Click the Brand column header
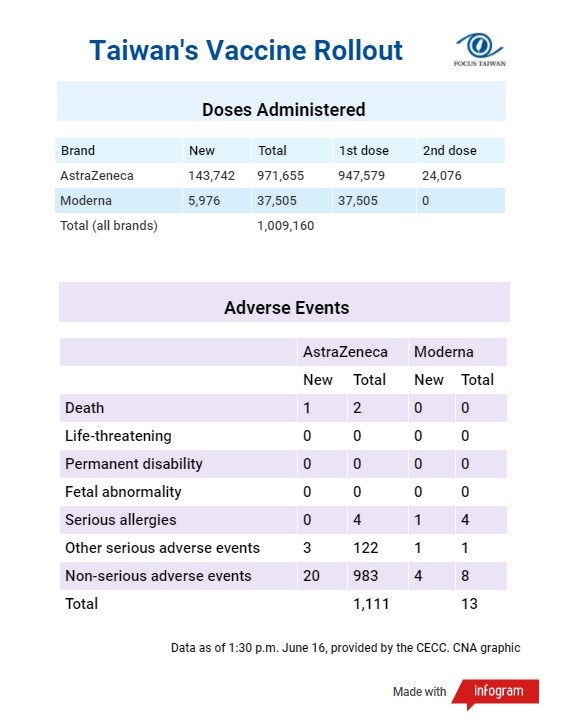The height and width of the screenshot is (722, 569). [78, 151]
